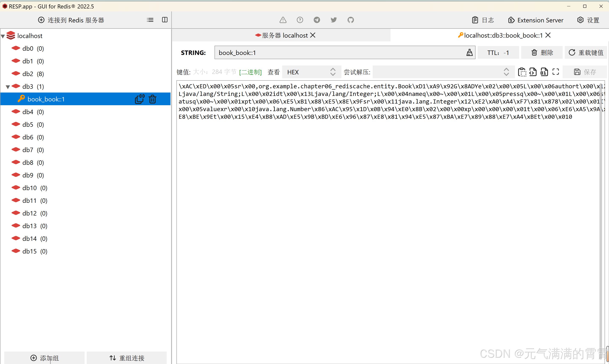This screenshot has height=364, width=609.
Task: Click the copy key icon beside book_book::1
Action: point(139,99)
